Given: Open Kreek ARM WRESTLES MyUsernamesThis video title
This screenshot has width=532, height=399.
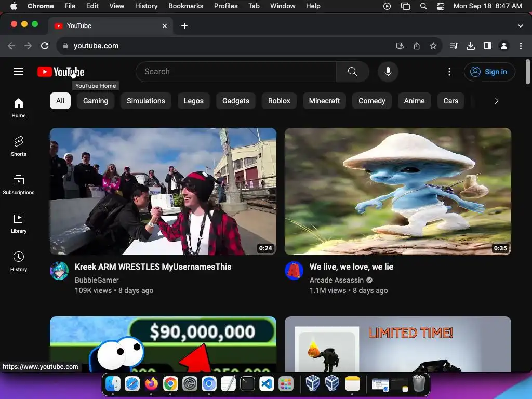Looking at the screenshot, I should click(x=153, y=267).
